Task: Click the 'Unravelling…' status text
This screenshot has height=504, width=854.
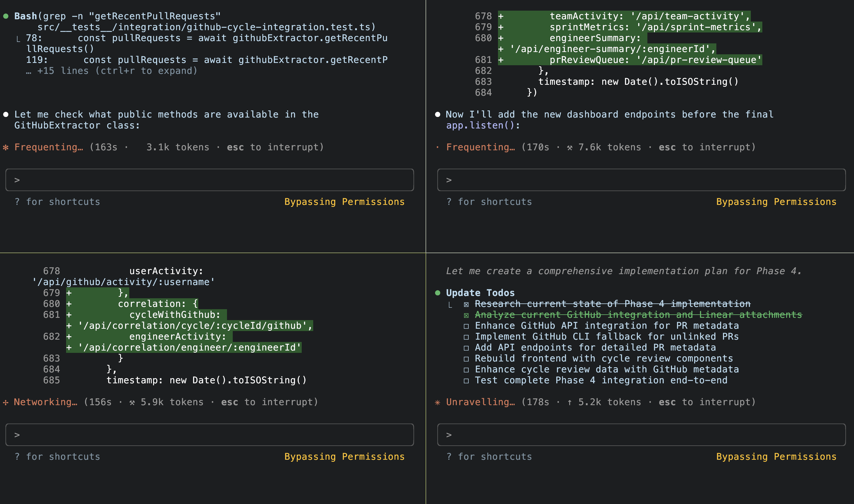Action: (480, 402)
